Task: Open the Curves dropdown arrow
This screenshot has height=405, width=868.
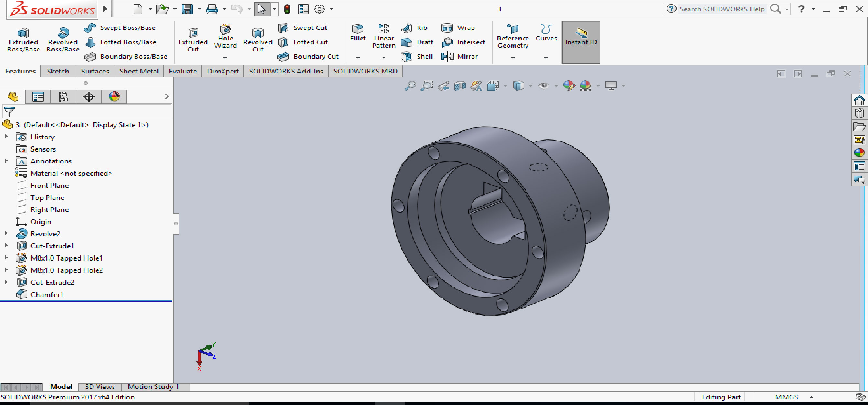Action: point(546,58)
